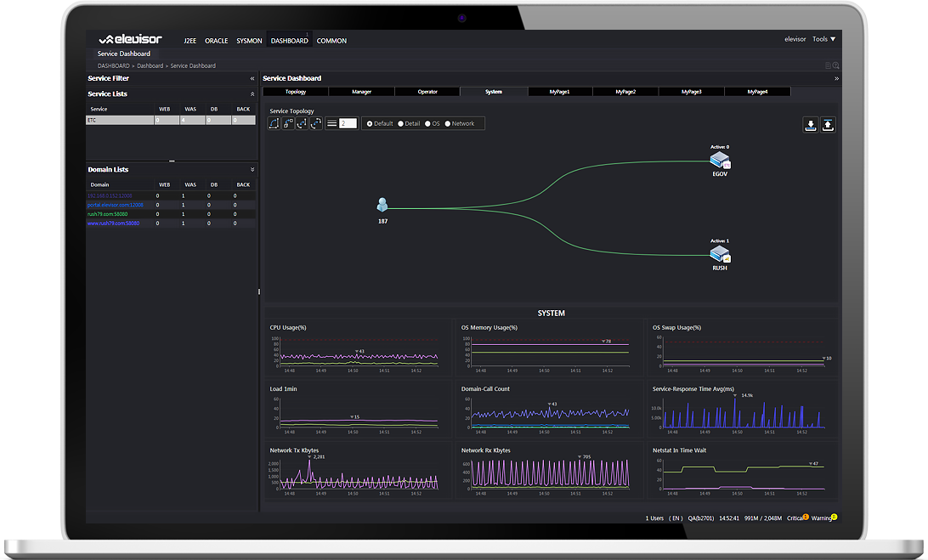The image size is (928, 560).
Task: Click the third topology layout icon
Action: pos(302,123)
